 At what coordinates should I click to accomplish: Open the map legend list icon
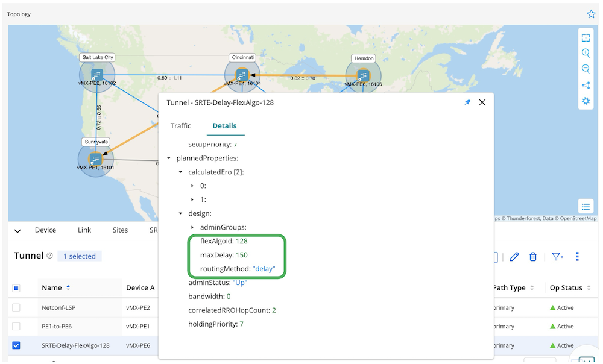[586, 207]
